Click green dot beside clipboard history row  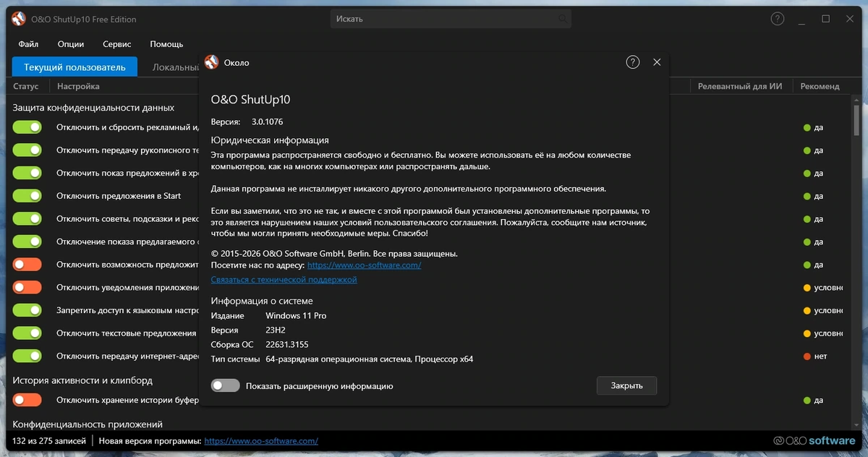[807, 400]
